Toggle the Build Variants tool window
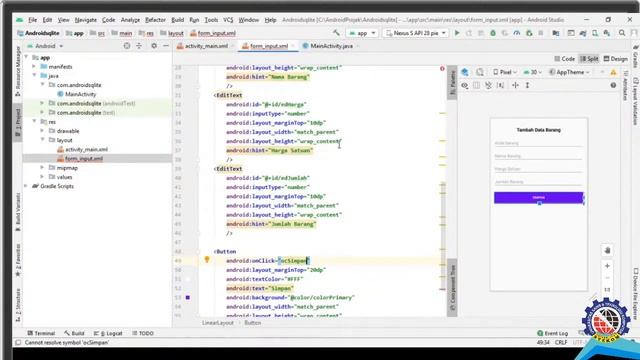This screenshot has height=360, width=640. point(18,212)
